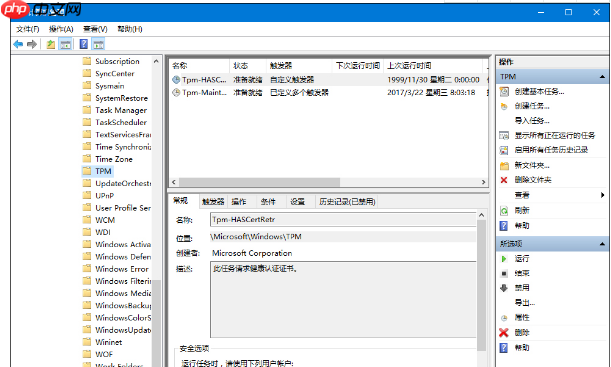Sort by the 上次运行时间 column header
This screenshot has width=611, height=367.
pyautogui.click(x=434, y=66)
